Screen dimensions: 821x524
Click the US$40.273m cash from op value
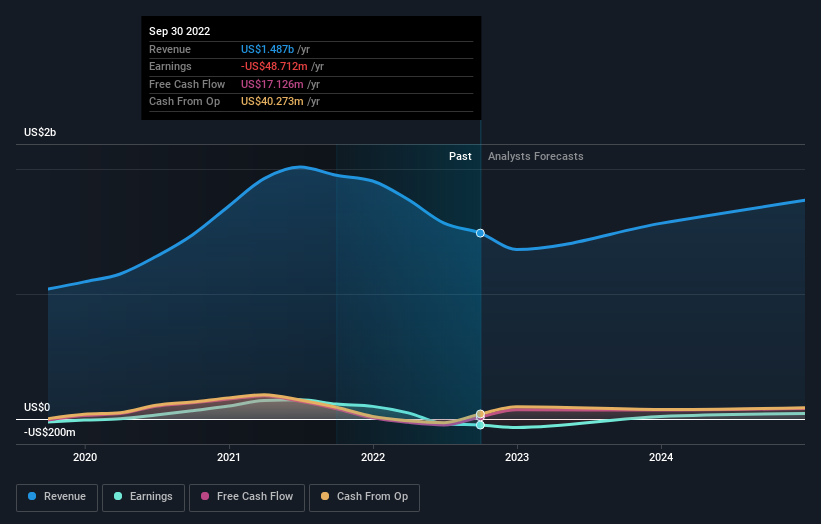(x=272, y=102)
